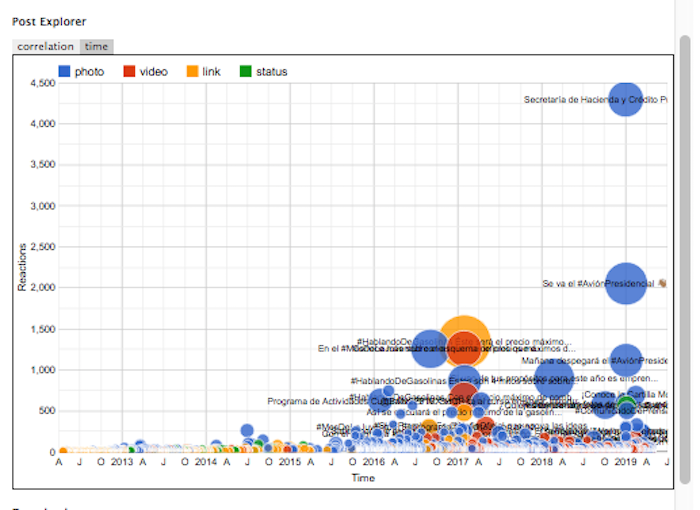Screen dimensions: 700x510
Task: Click the large blue bubble above 2018
Action: [553, 377]
